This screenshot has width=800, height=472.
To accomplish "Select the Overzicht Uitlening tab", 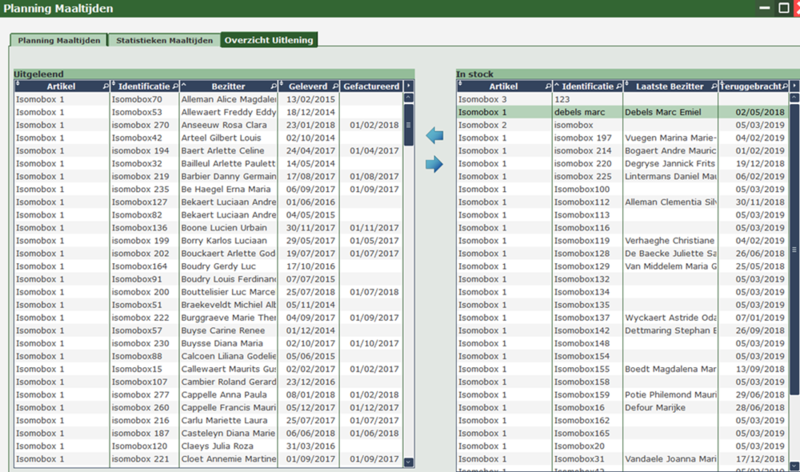I will click(268, 41).
